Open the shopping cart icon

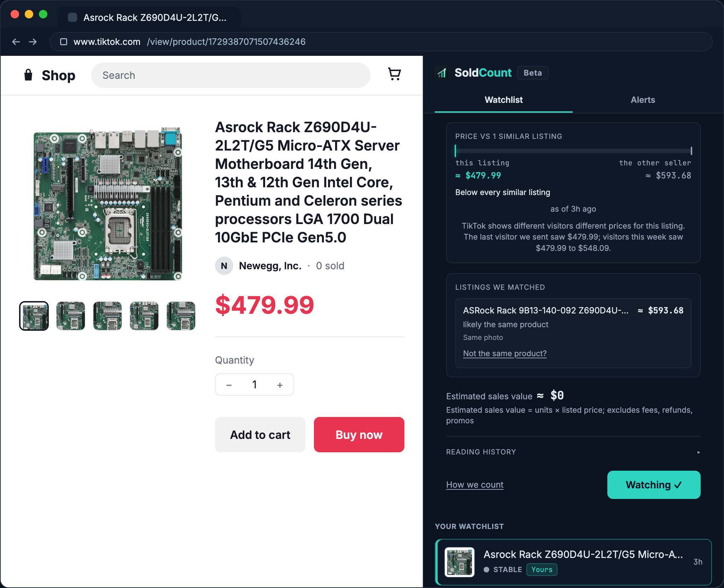(394, 74)
